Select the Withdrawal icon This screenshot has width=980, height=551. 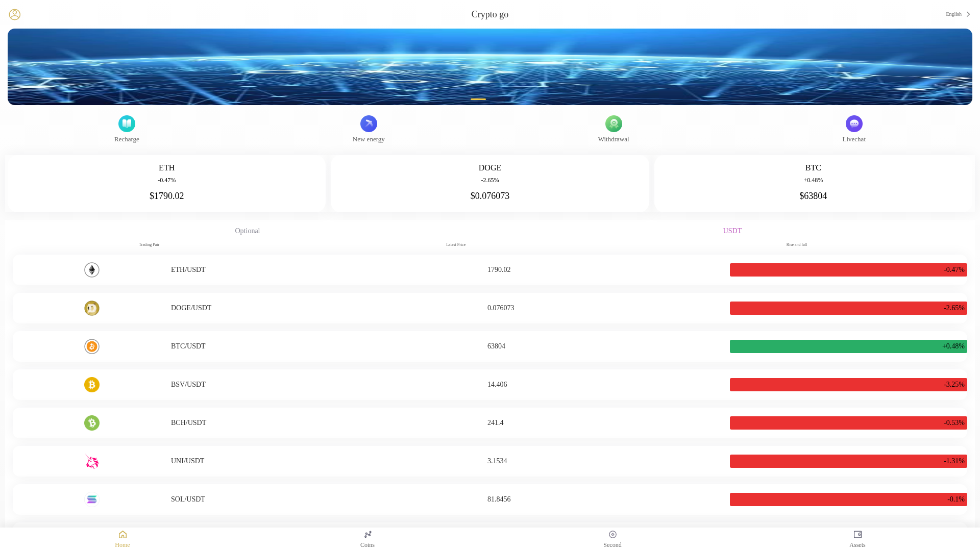coord(614,123)
